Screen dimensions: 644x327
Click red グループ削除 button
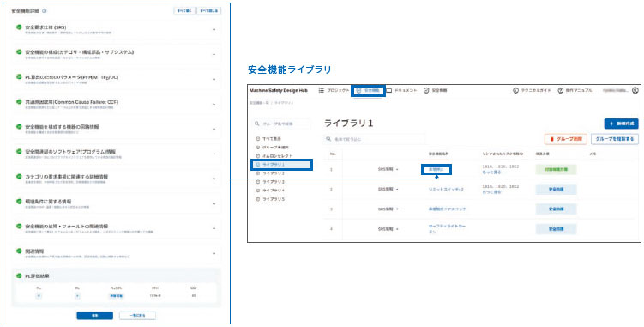point(566,139)
